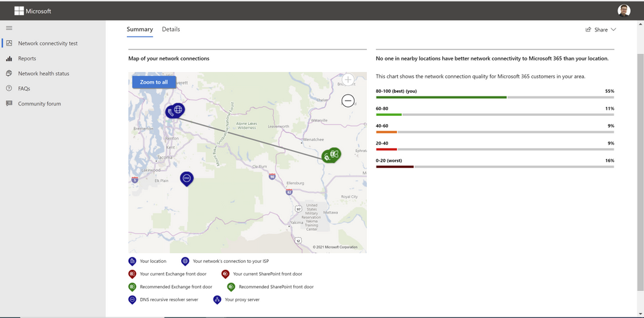Viewport: 644px width, 318px height.
Task: Click the DNS recursive resolver map pin
Action: [186, 178]
